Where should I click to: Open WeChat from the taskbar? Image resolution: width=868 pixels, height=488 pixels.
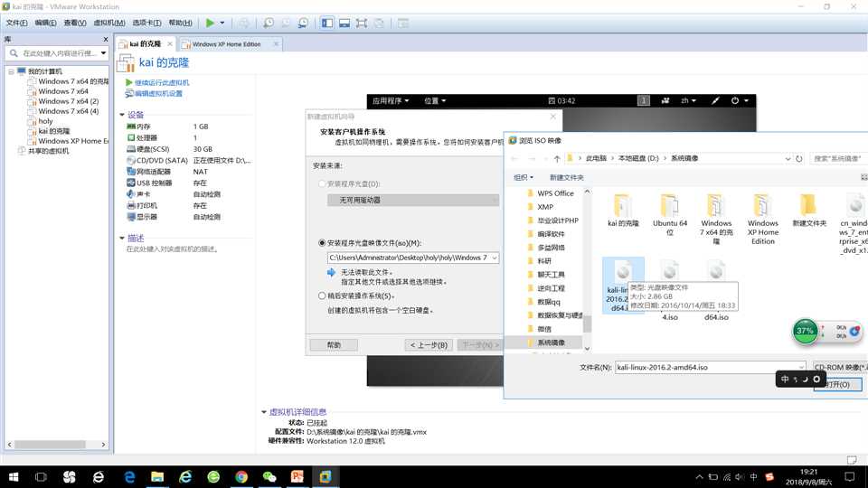(x=269, y=477)
